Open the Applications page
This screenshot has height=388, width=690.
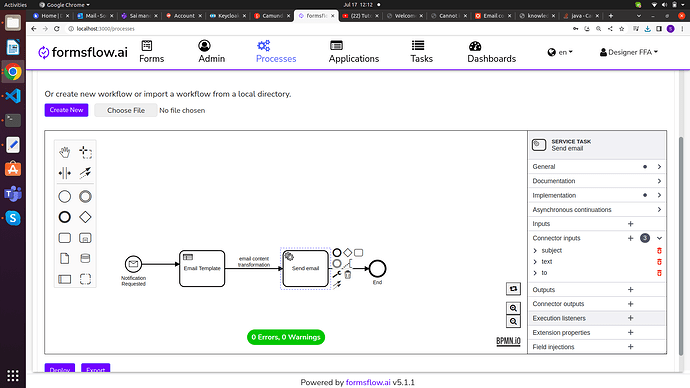click(354, 52)
